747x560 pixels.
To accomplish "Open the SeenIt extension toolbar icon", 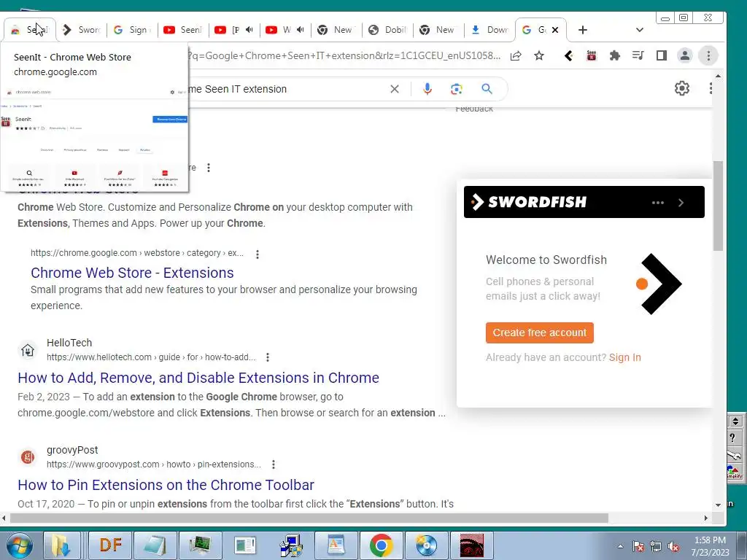I will coord(591,55).
